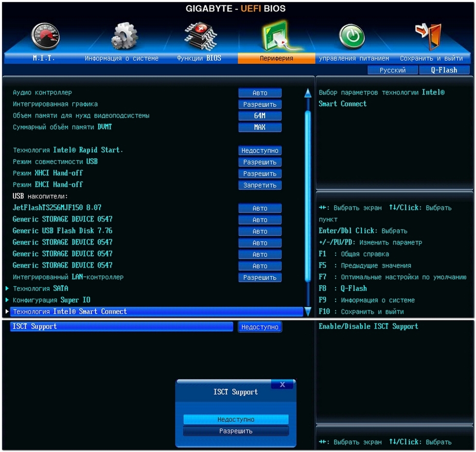Screen dimensions: 476x452
Task: Switch to the Функции BIOS tab
Action: point(199,58)
